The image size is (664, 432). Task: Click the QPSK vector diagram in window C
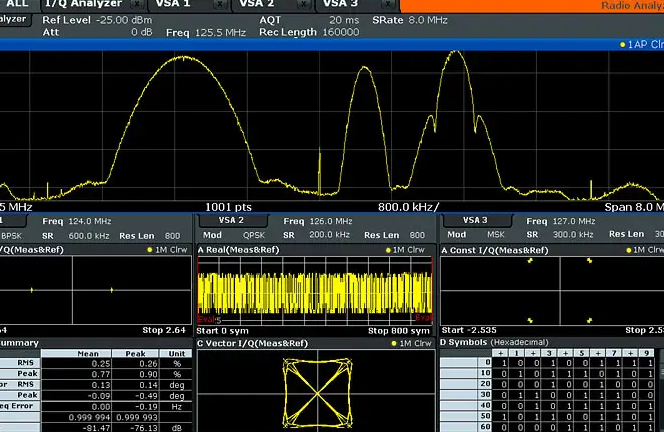(x=317, y=393)
